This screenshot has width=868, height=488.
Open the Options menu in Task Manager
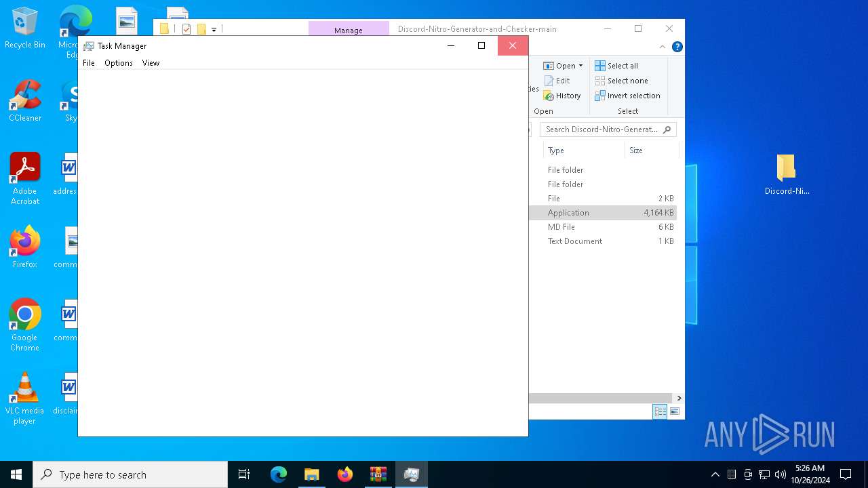[119, 63]
